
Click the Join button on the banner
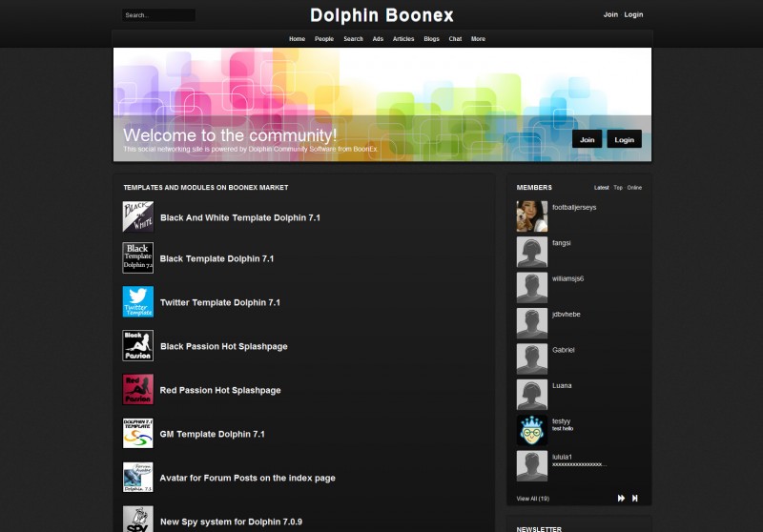[587, 139]
